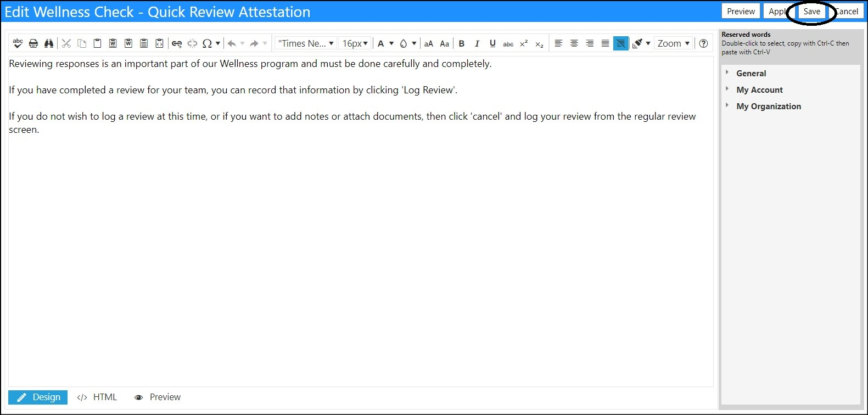Center align the text
Screen dimensions: 868x415
point(574,43)
